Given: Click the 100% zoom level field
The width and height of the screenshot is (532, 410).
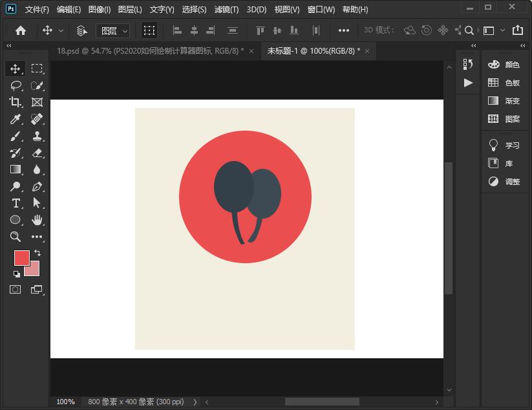Looking at the screenshot, I should click(x=65, y=402).
